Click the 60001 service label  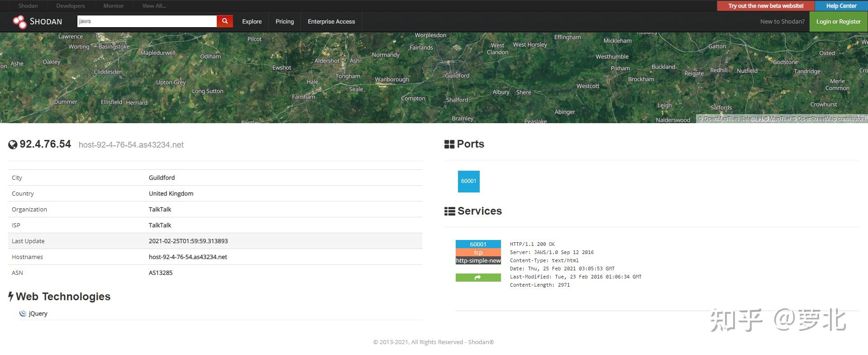(478, 244)
